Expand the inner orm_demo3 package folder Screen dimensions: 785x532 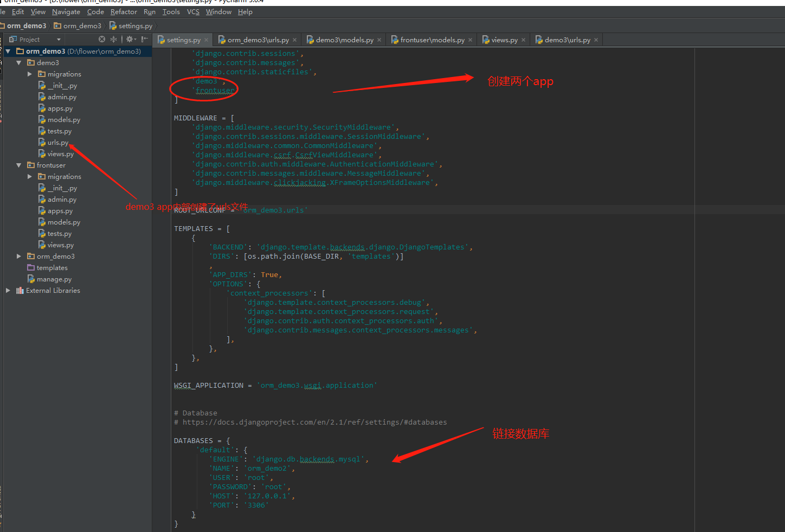tap(19, 257)
